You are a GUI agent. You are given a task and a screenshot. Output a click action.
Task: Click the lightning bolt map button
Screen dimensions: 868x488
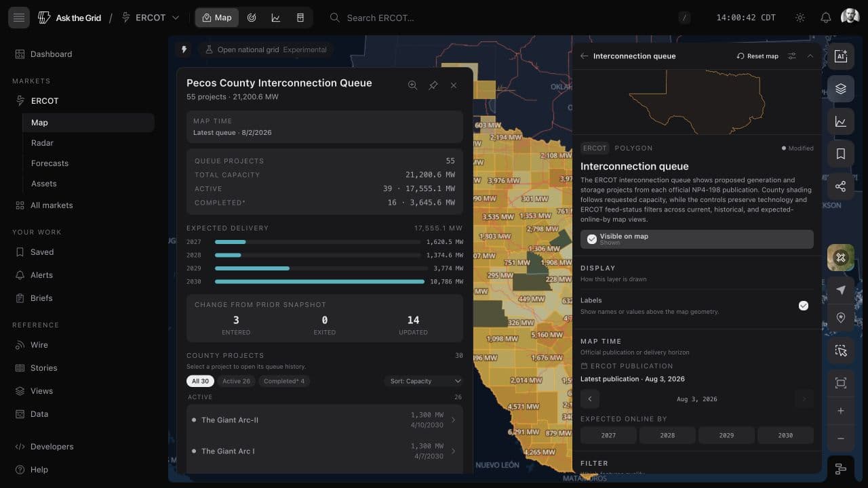click(x=183, y=49)
